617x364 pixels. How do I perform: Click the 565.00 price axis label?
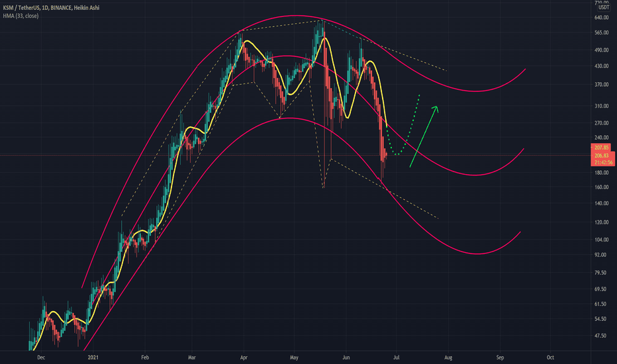[x=602, y=32]
